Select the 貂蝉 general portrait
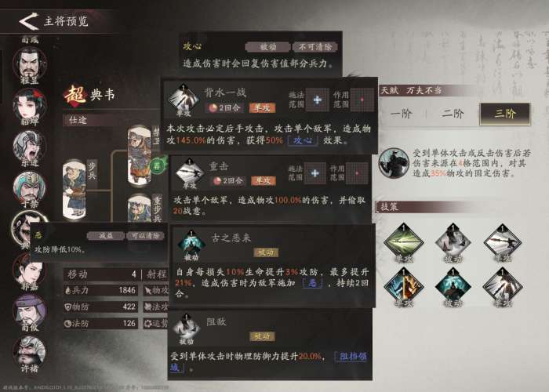 [x=30, y=104]
